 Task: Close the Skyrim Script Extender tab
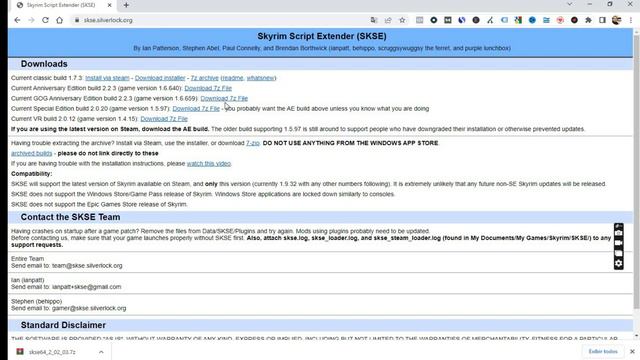[x=109, y=5]
